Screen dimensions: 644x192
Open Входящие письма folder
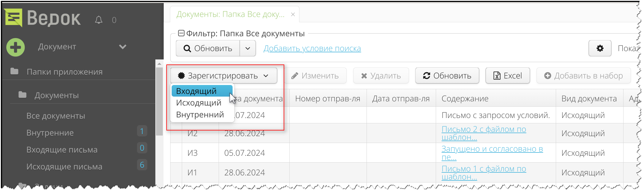pyautogui.click(x=62, y=149)
